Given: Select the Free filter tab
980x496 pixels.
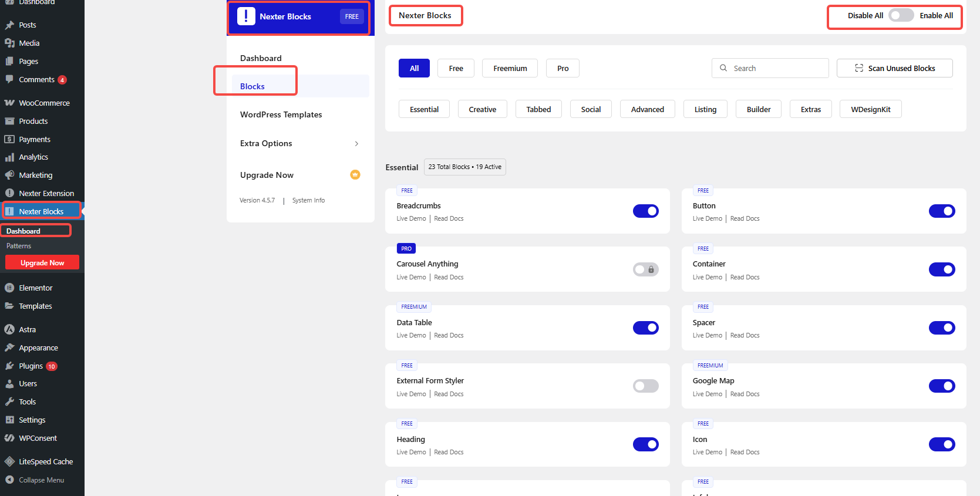Looking at the screenshot, I should point(456,68).
